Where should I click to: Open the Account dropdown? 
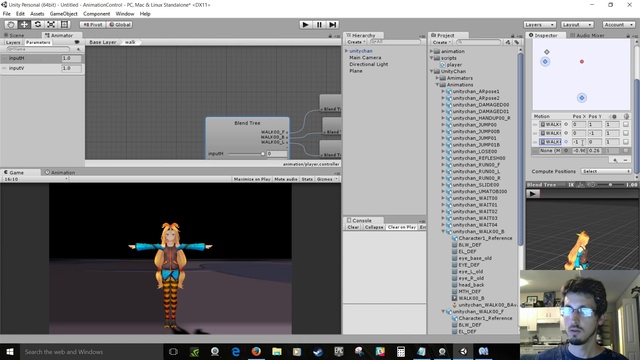(619, 25)
